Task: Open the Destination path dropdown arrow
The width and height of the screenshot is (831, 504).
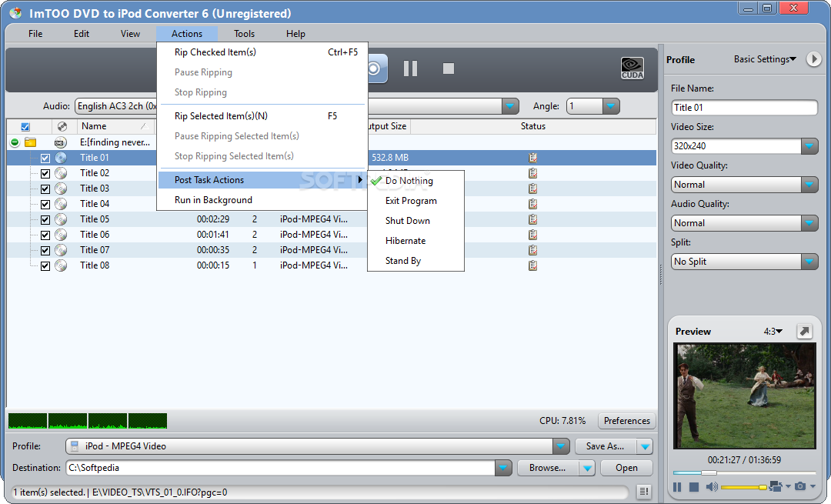Action: pyautogui.click(x=503, y=468)
